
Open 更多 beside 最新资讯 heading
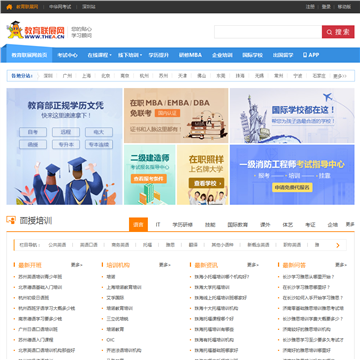click(x=252, y=265)
